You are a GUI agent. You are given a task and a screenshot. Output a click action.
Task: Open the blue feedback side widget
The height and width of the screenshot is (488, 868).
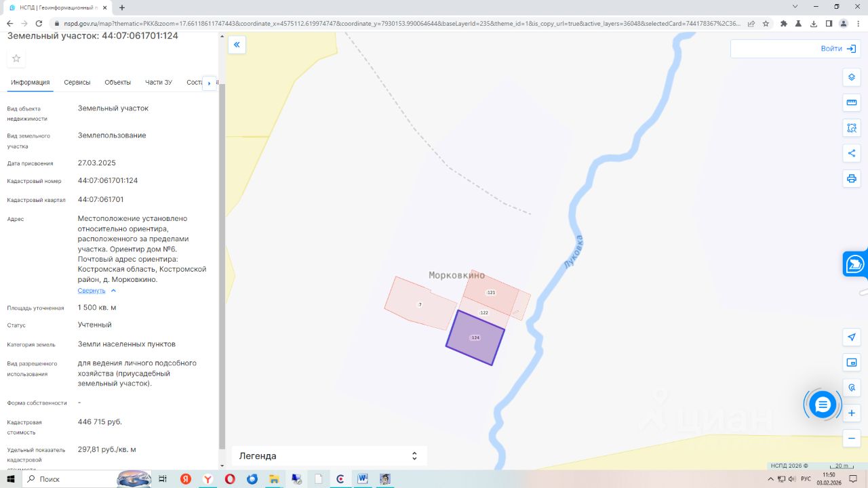point(855,264)
